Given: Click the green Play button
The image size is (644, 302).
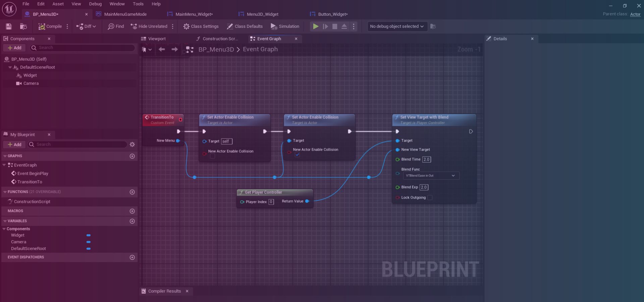Looking at the screenshot, I should (316, 27).
